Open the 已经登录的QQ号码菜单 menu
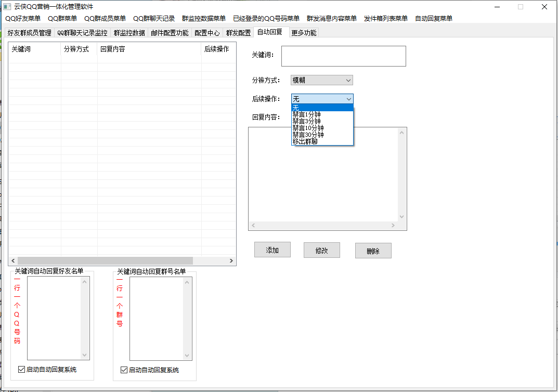Viewport: 558px width, 392px height. tap(266, 19)
